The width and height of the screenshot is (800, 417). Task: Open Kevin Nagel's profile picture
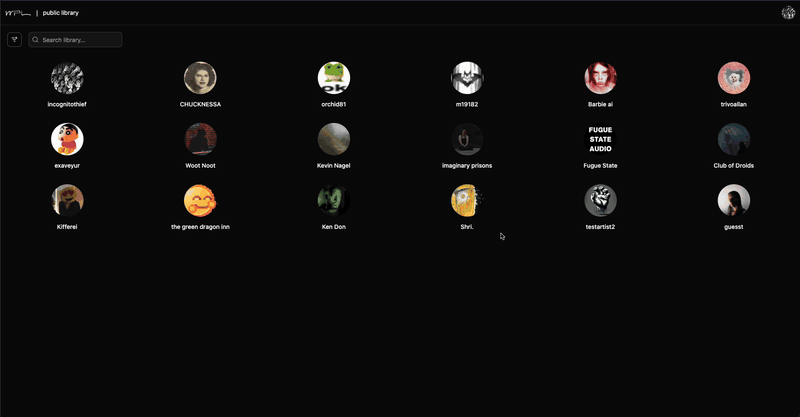click(x=334, y=139)
